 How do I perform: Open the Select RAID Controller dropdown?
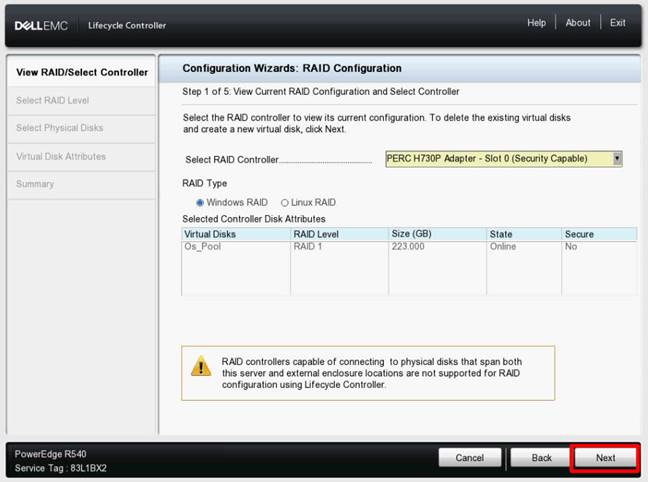503,159
